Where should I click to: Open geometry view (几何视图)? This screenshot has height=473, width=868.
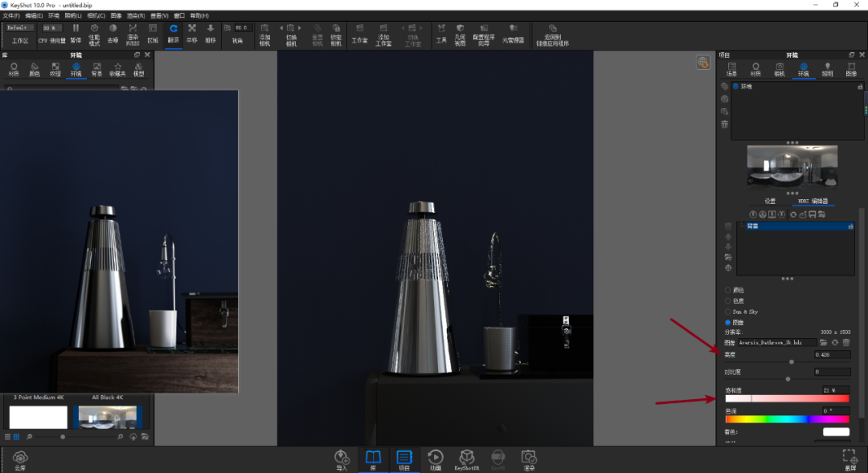460,35
